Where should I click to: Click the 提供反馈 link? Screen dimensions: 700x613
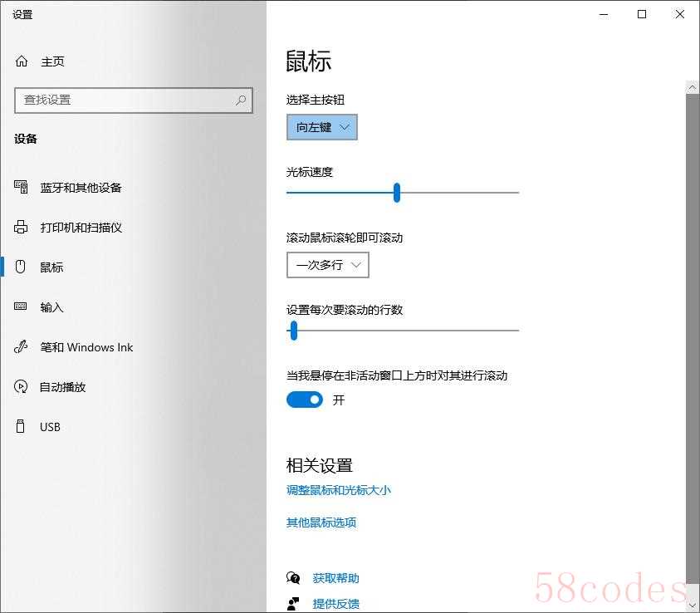(x=335, y=604)
